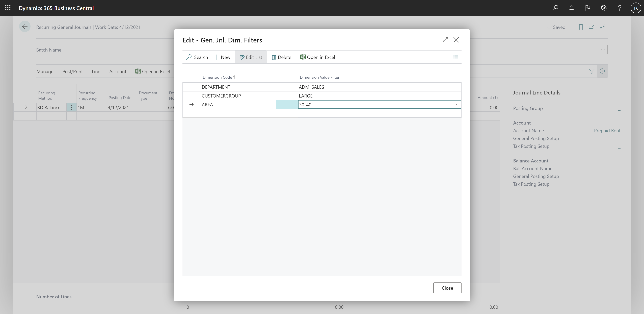Click the column options menu icon
This screenshot has width=644, height=314.
click(x=456, y=57)
